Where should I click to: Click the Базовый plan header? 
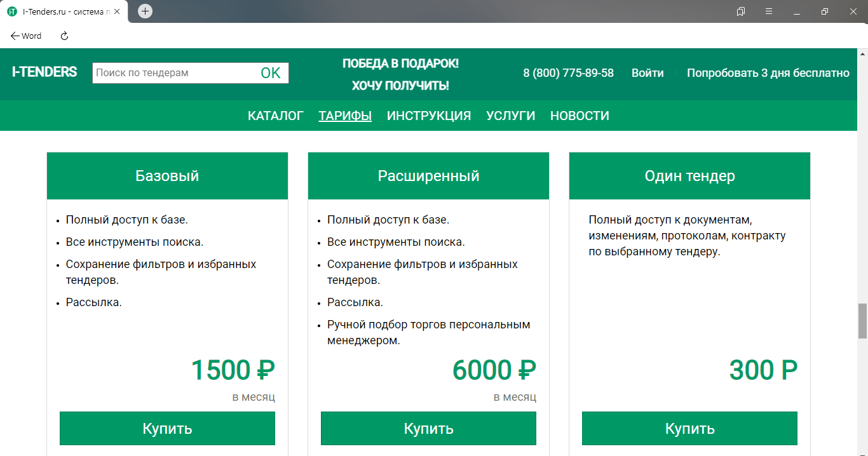coord(167,176)
